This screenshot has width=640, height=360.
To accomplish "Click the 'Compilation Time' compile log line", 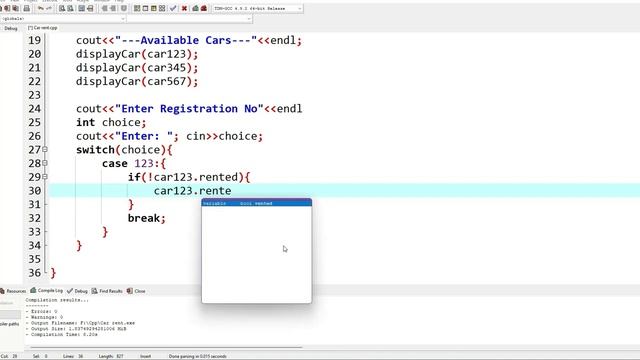I will coord(62,334).
